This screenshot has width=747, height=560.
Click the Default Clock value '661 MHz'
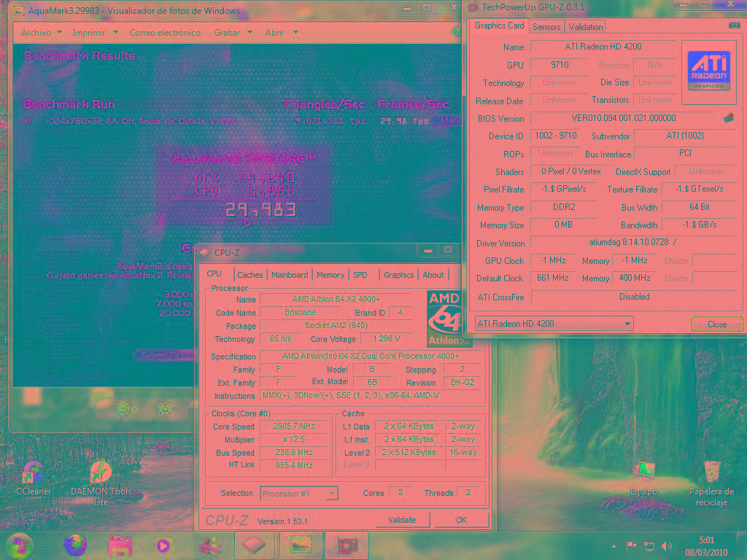553,278
